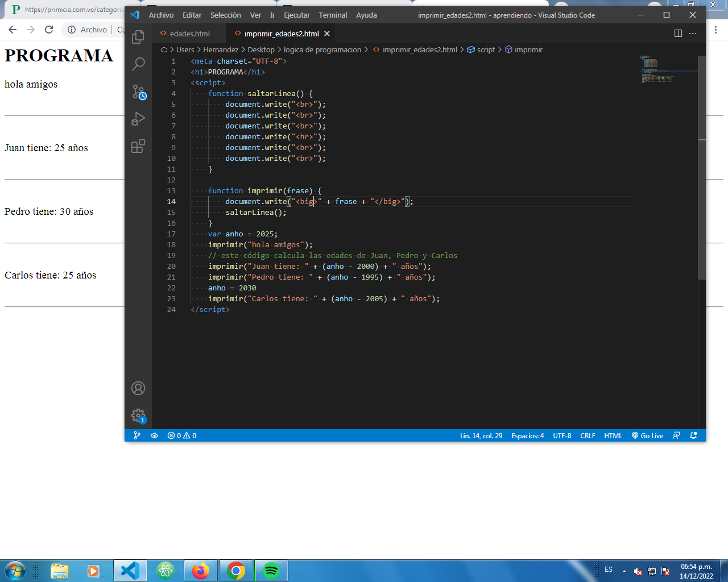728x582 pixels.
Task: Open the Accounts menu icon
Action: (x=138, y=388)
